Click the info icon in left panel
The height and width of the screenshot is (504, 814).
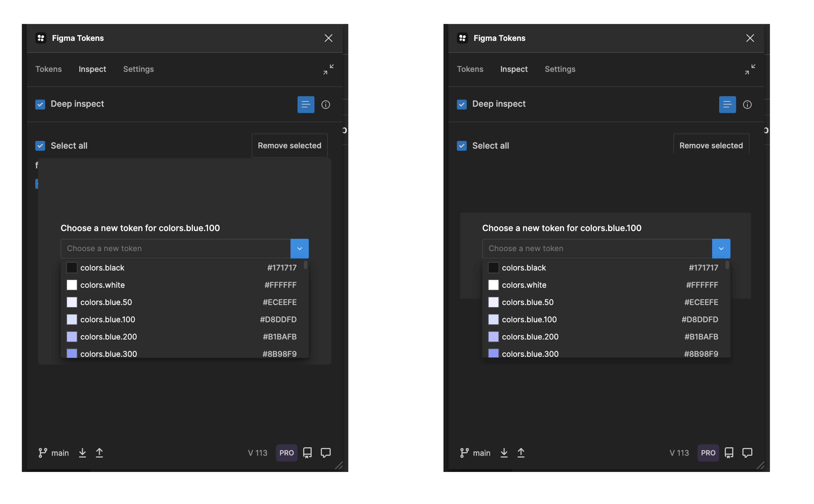point(326,105)
